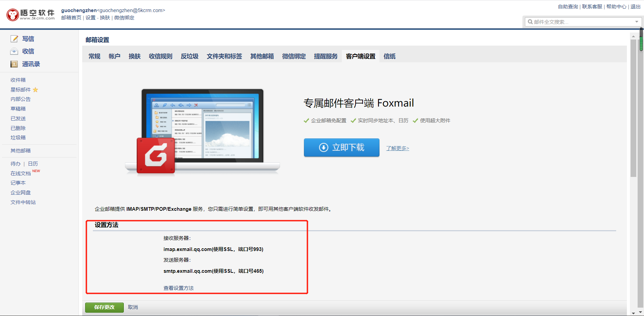
Task: Open 其他邮箱 in the sidebar
Action: tap(20, 151)
